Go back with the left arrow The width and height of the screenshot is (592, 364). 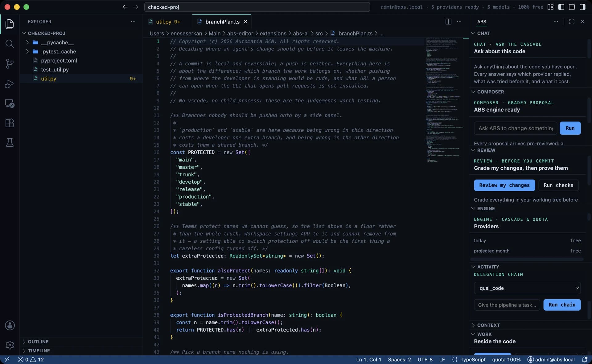125,7
